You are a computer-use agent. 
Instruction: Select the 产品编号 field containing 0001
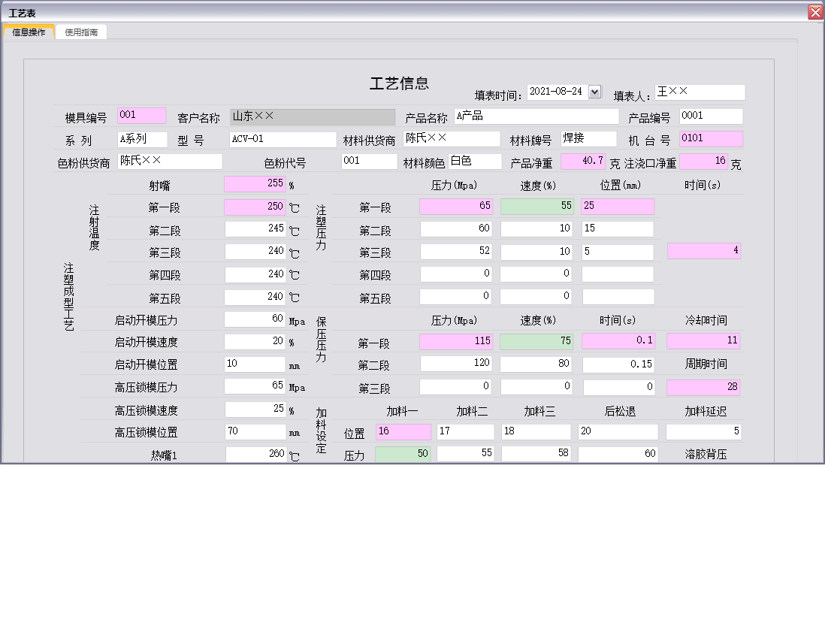(x=711, y=116)
